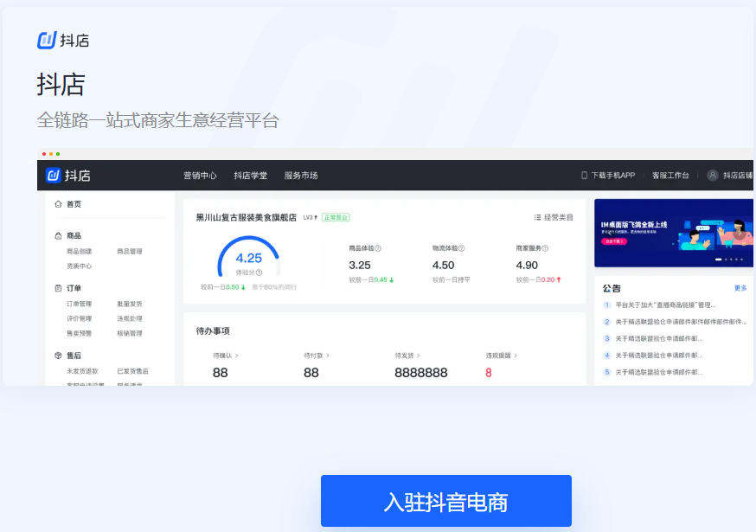Select 违规处理 in the sidebar
The image size is (756, 532).
pyautogui.click(x=130, y=319)
